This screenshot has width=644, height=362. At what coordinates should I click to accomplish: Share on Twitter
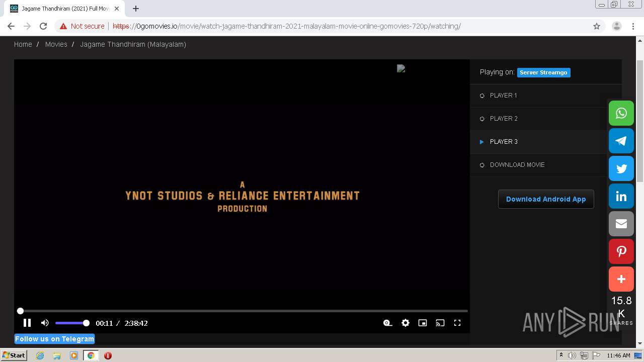(x=621, y=168)
